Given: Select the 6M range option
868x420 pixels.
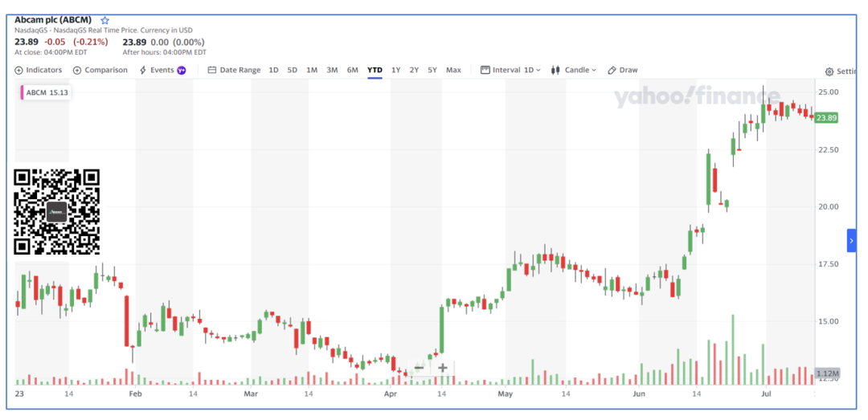Looking at the screenshot, I should 352,70.
